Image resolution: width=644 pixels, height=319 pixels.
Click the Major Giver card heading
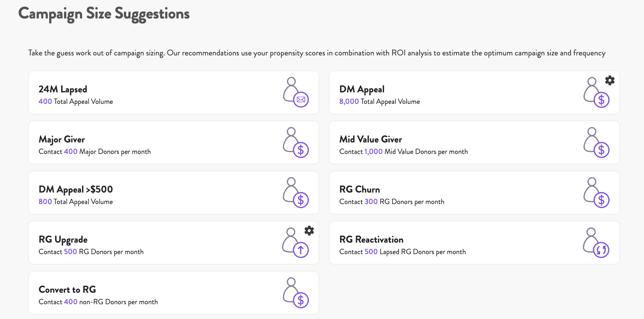coord(62,140)
